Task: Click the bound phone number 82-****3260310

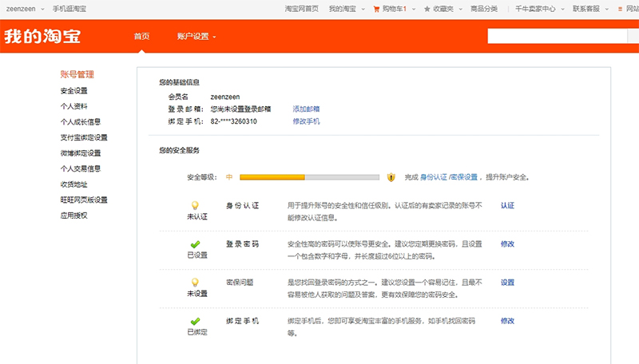Action: coord(233,121)
